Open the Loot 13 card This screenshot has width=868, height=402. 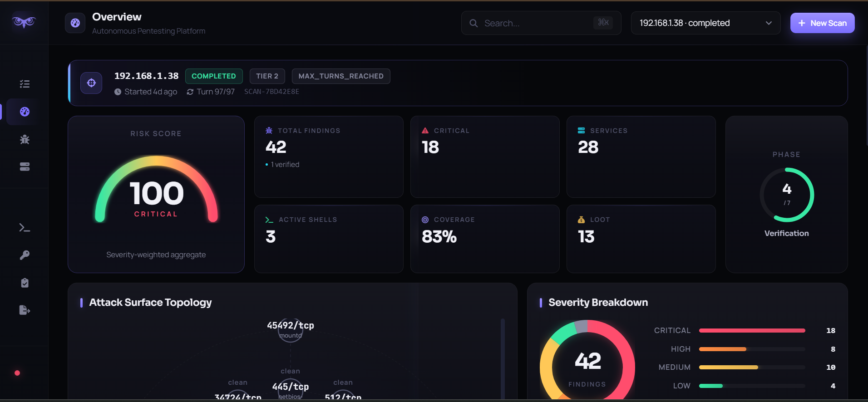641,239
